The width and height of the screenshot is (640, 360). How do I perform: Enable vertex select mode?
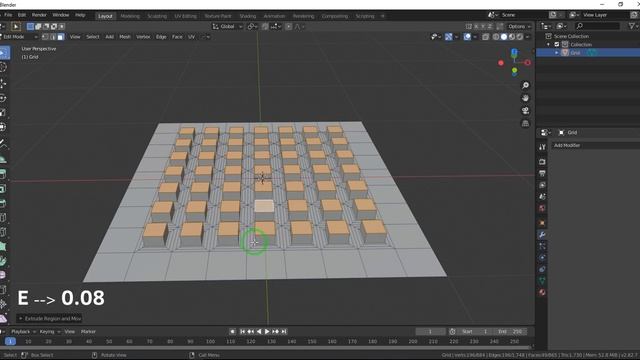(x=45, y=37)
